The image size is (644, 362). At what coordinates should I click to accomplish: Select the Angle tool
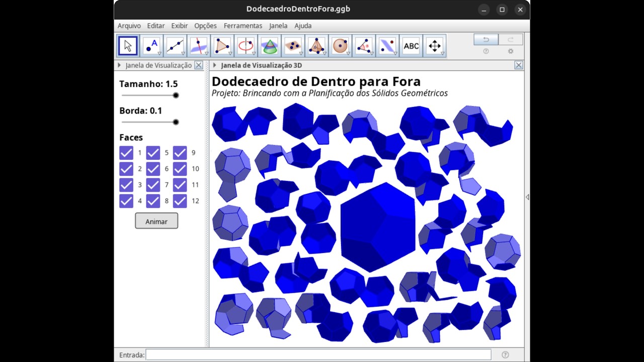[x=364, y=46]
